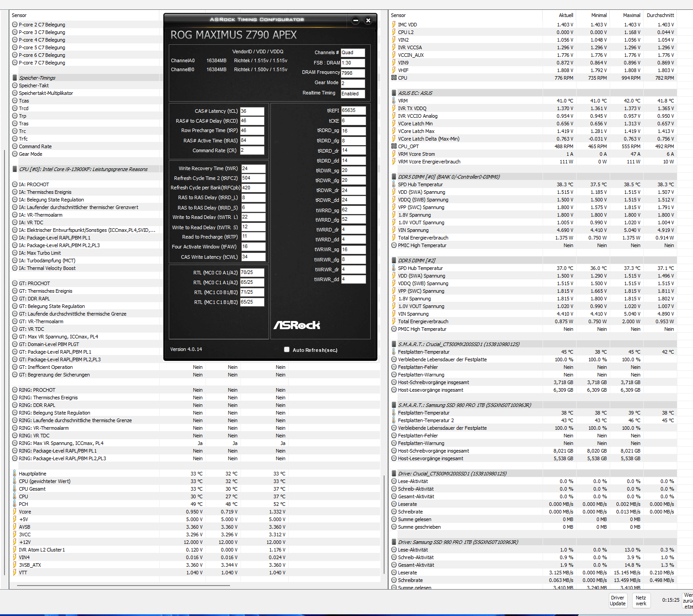Click the PCH thermometer icon

pos(15,504)
